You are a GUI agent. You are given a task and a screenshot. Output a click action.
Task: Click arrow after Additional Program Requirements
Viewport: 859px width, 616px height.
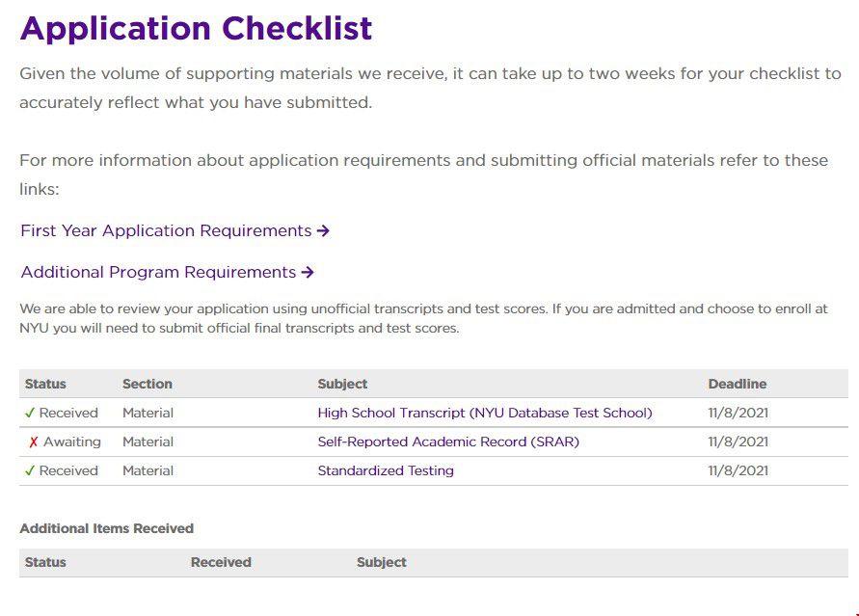tap(308, 273)
